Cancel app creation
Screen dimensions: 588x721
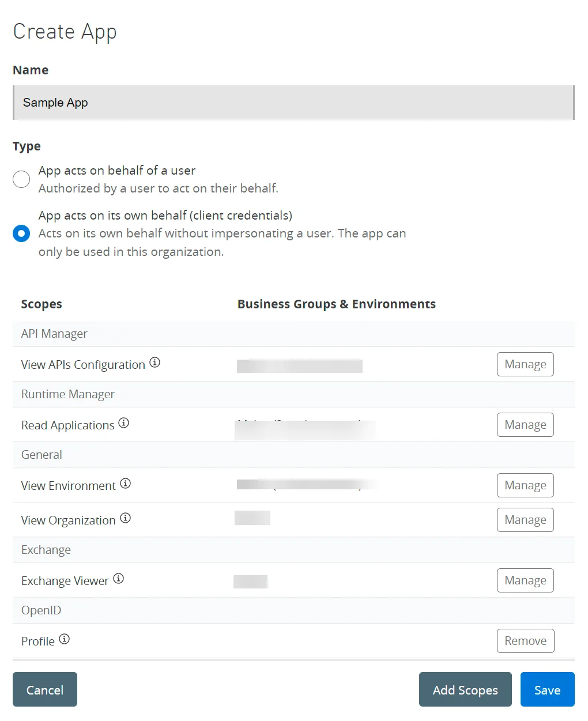pyautogui.click(x=45, y=689)
